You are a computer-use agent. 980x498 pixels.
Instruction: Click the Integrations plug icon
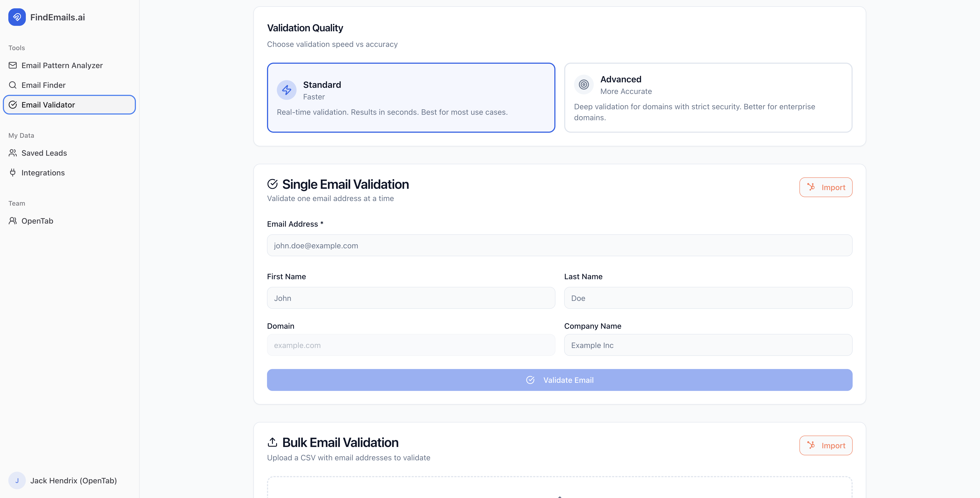pyautogui.click(x=12, y=173)
